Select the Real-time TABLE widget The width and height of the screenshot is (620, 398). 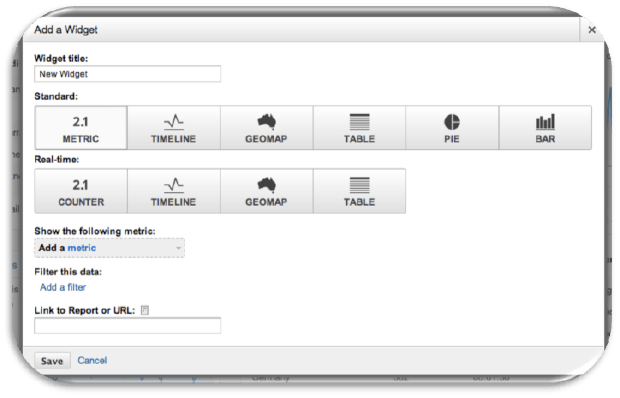(x=359, y=191)
